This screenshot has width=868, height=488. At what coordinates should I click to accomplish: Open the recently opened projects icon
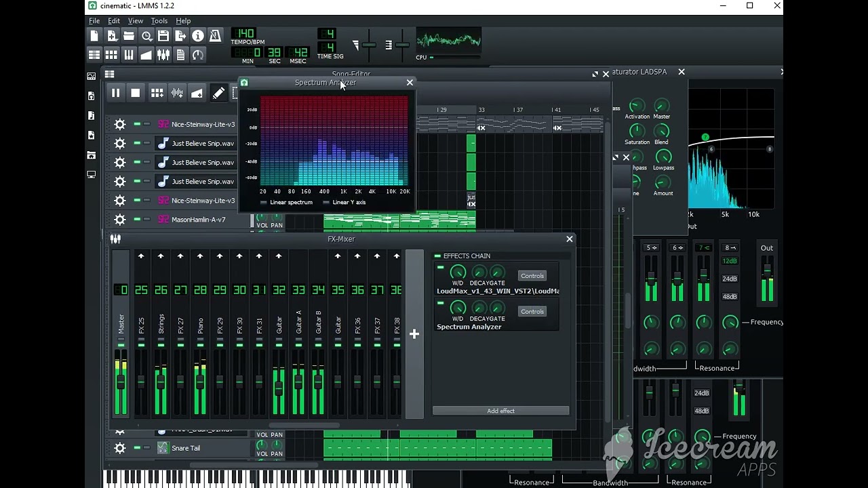146,36
